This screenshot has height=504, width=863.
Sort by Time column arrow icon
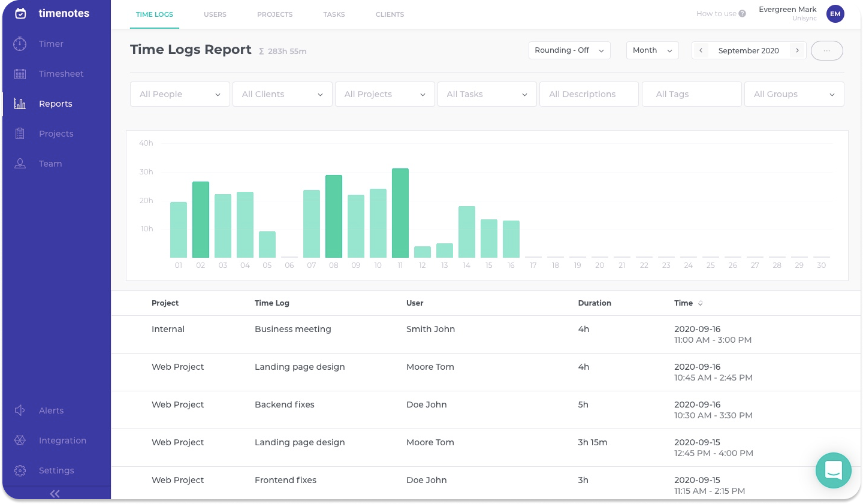700,303
